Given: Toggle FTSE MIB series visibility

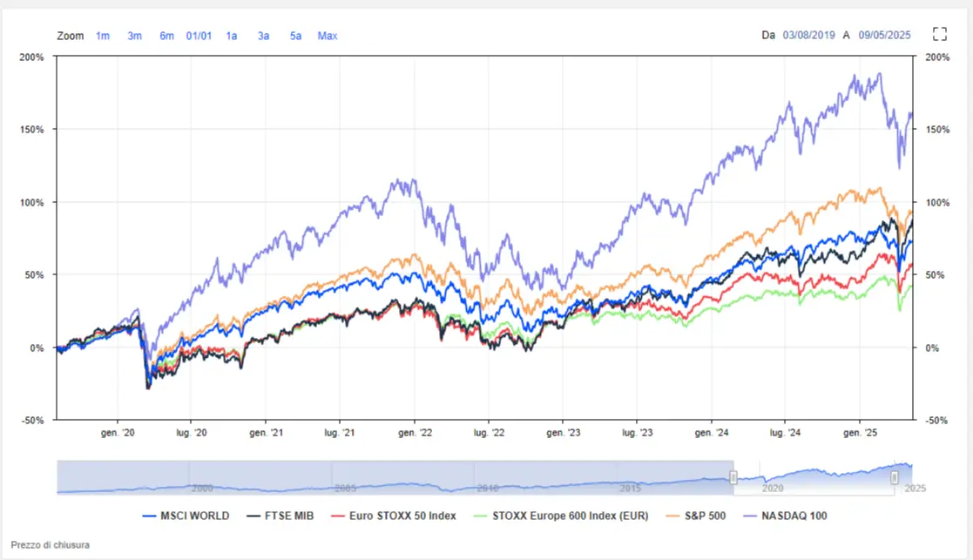Looking at the screenshot, I should click(274, 516).
